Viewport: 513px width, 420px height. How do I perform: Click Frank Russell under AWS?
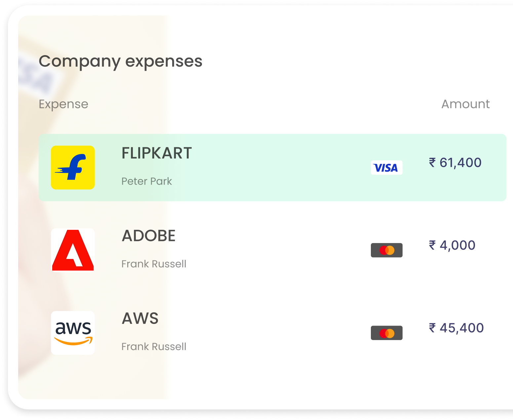click(x=154, y=347)
